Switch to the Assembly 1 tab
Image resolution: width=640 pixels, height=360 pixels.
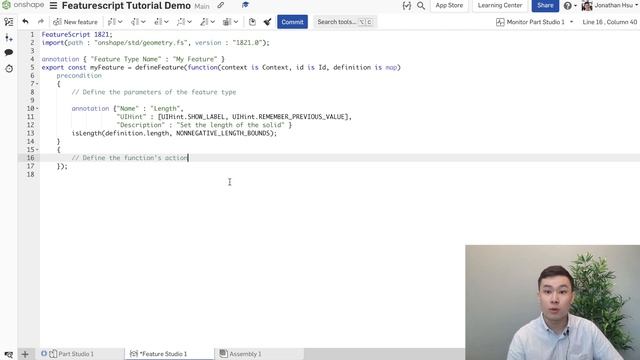pyautogui.click(x=245, y=354)
